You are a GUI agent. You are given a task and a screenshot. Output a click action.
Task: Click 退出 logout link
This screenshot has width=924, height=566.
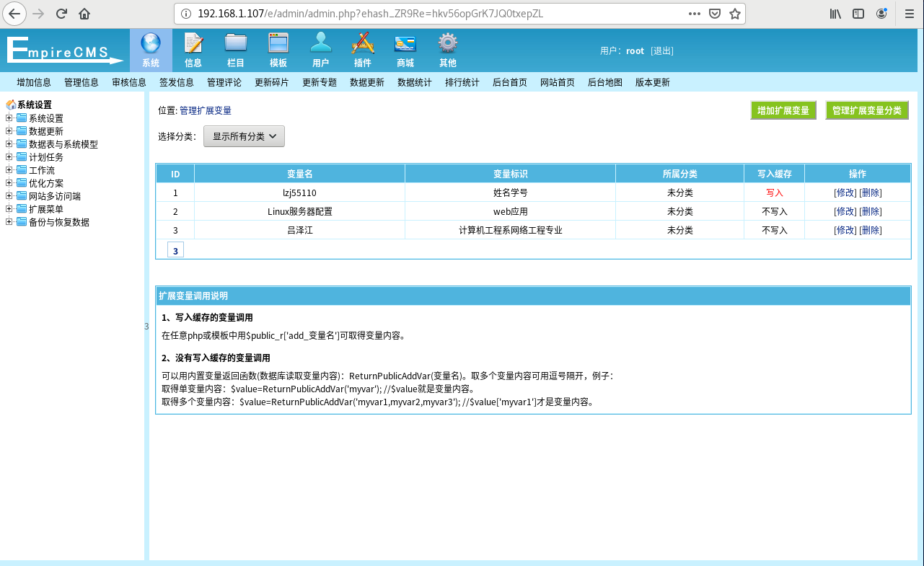click(x=662, y=51)
